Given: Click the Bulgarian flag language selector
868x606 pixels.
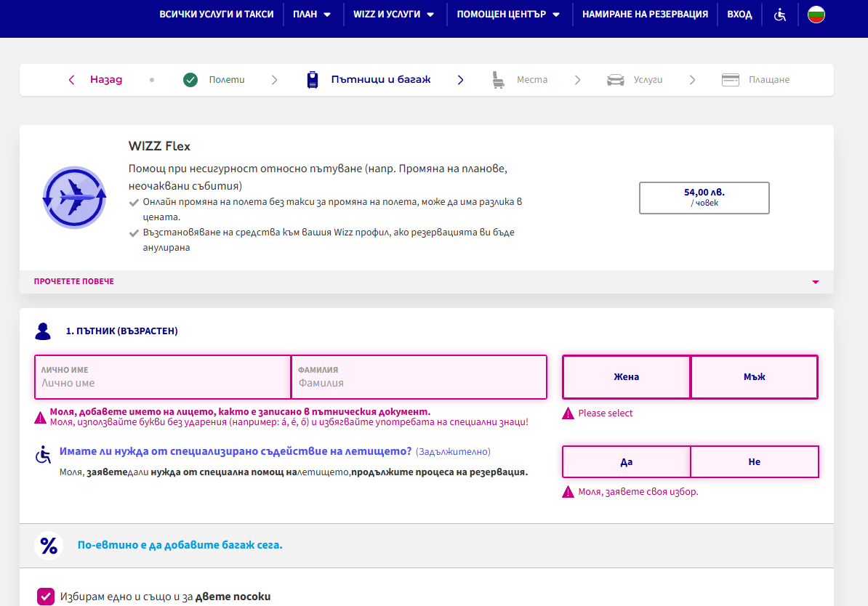Looking at the screenshot, I should tap(816, 15).
